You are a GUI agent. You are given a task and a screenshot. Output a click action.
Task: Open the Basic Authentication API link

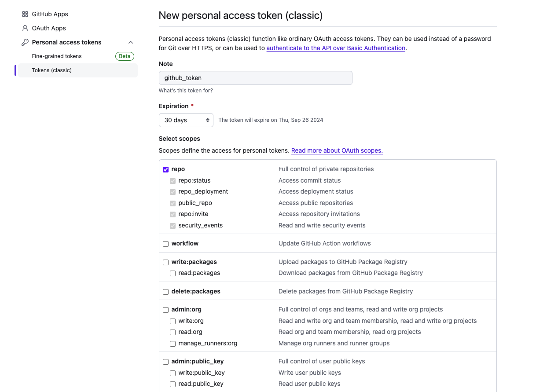(336, 48)
